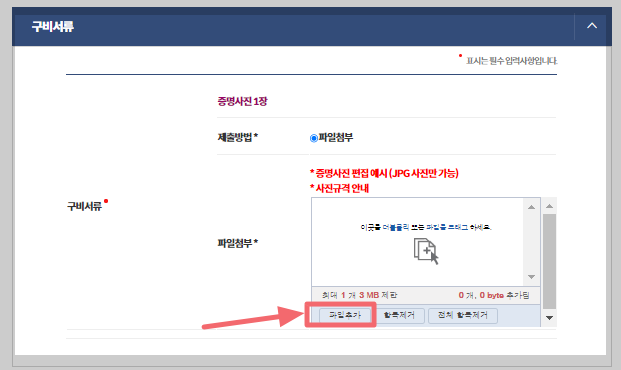Viewport: 621px width, 370px height.
Task: Click the 전체 항목제거 button
Action: 463,315
